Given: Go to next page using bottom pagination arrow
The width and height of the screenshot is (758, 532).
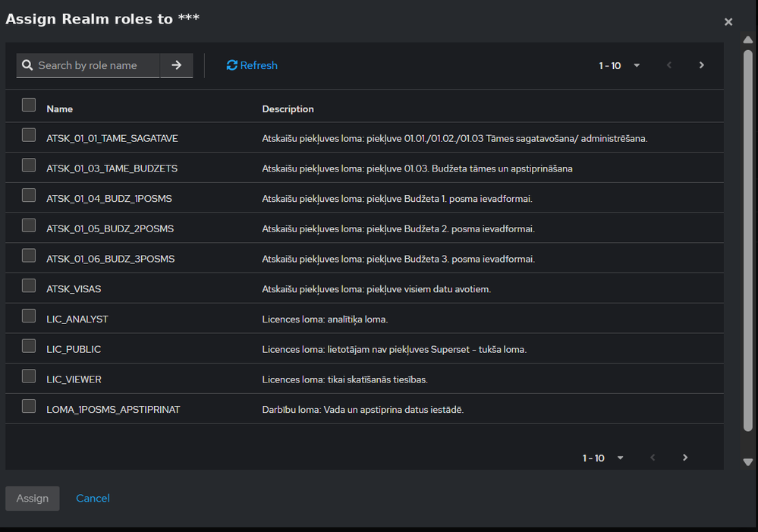Looking at the screenshot, I should [x=685, y=458].
